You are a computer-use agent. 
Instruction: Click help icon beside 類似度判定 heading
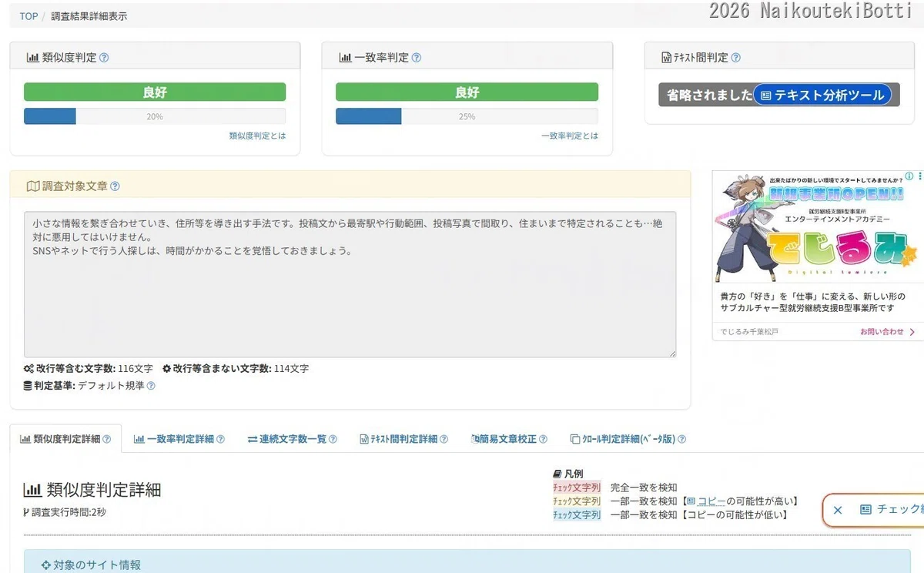[x=104, y=58]
